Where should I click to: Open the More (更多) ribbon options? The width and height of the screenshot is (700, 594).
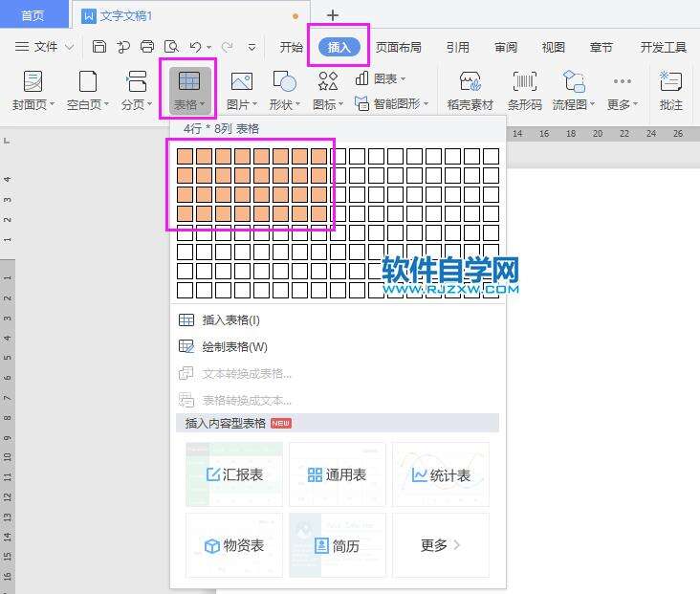(623, 91)
